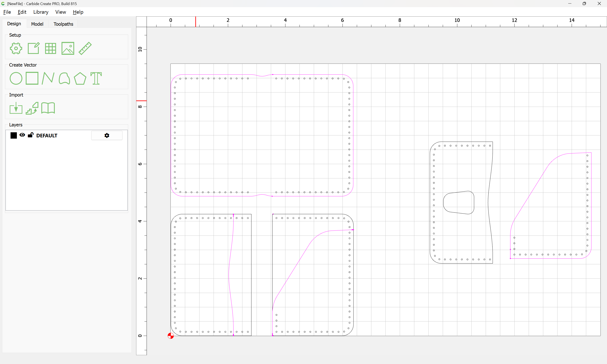Select the small inner rounded trapezoid shape
Image resolution: width=607 pixels, height=364 pixels.
(459, 203)
